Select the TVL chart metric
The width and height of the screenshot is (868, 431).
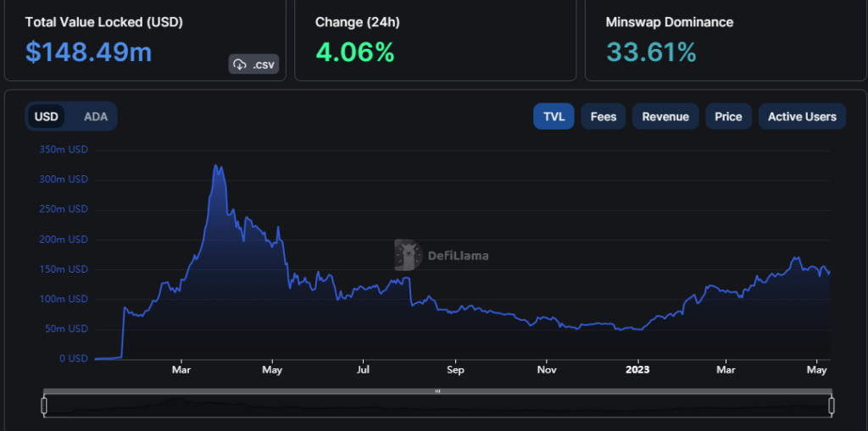click(554, 117)
